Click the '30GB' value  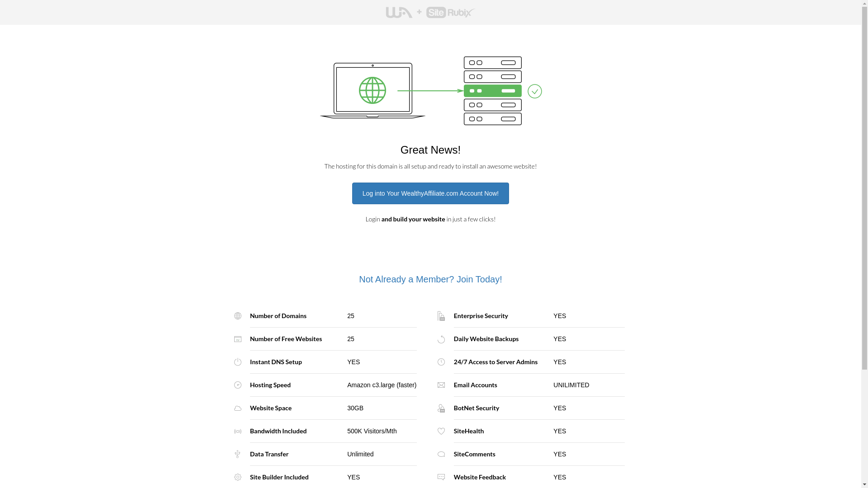(x=355, y=408)
